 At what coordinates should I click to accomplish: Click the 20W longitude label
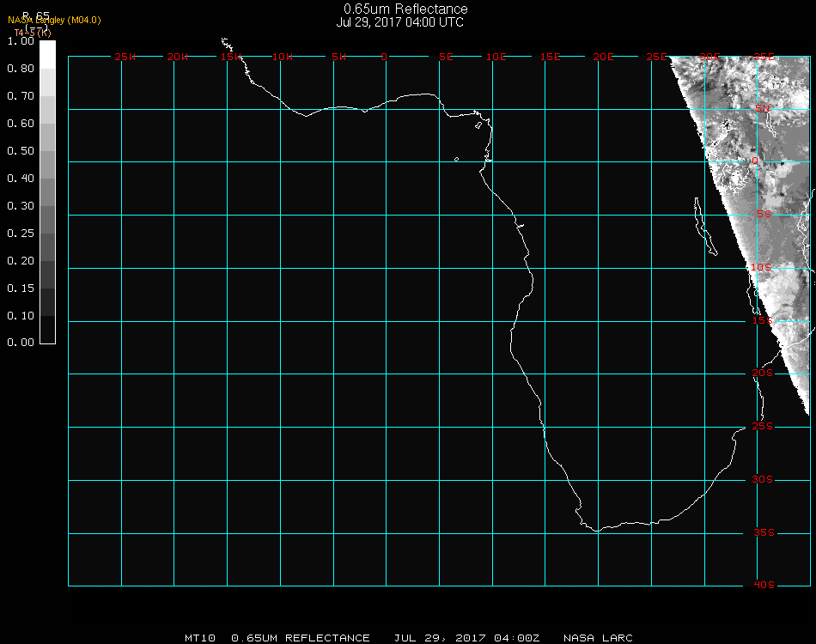(x=178, y=58)
